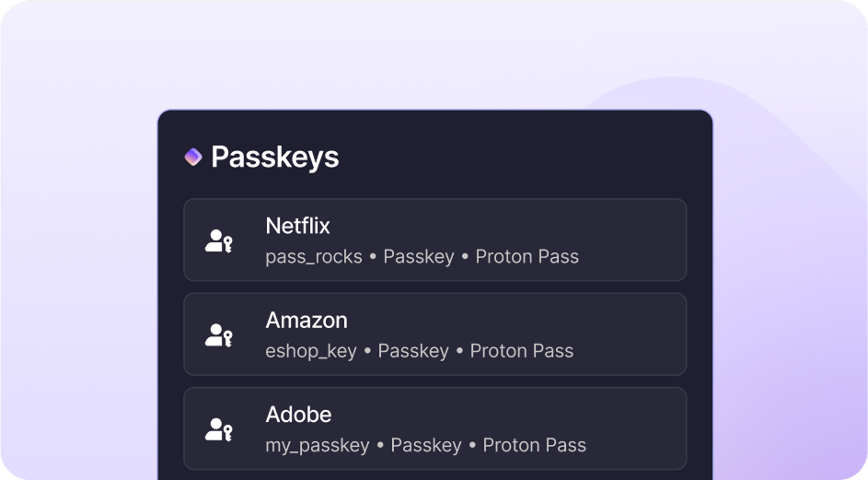Click the Adobe passkey user-key icon
The image size is (868, 480).
[218, 429]
